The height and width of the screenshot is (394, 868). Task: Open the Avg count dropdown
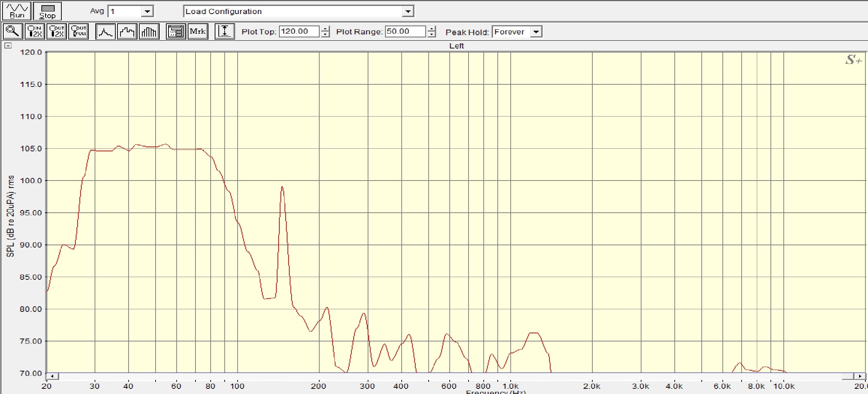click(147, 11)
